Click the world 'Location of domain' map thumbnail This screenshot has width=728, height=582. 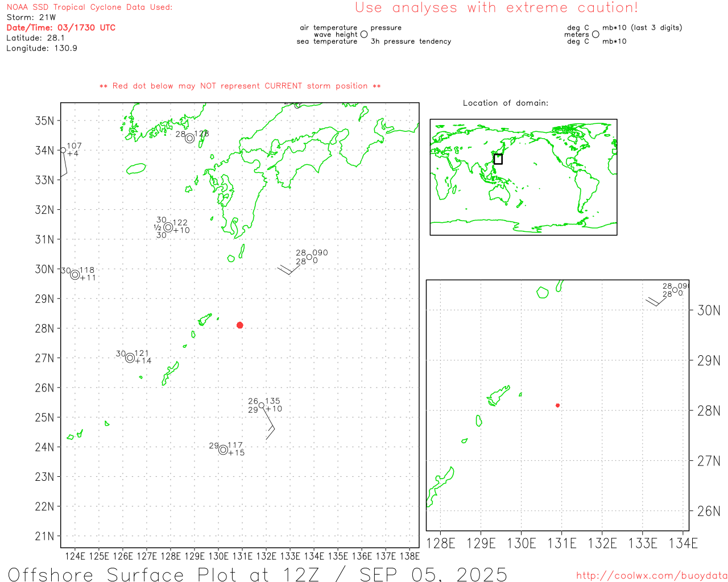tap(523, 177)
